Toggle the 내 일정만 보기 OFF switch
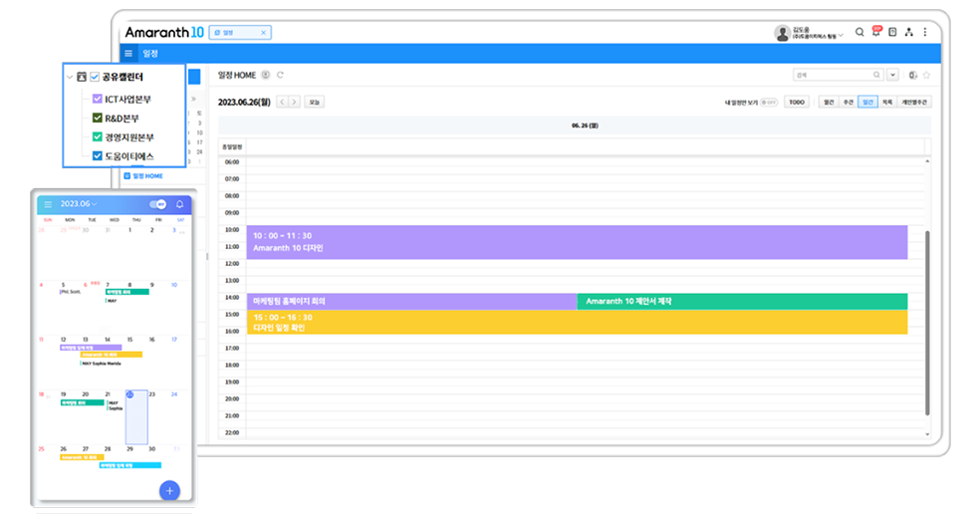 pyautogui.click(x=769, y=103)
